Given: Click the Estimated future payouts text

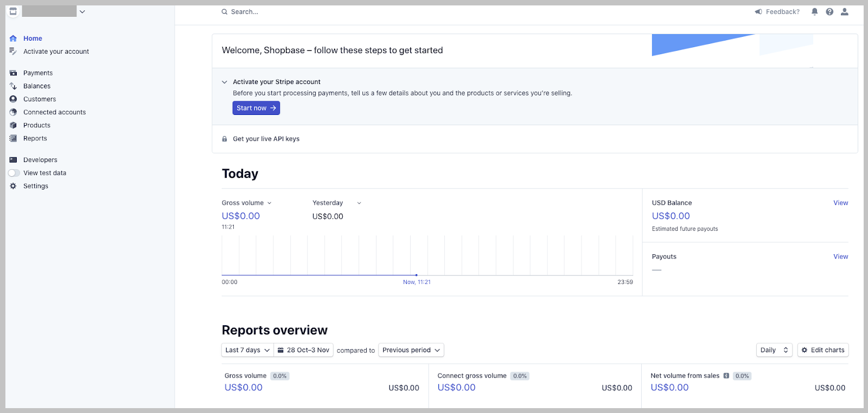Looking at the screenshot, I should (685, 229).
